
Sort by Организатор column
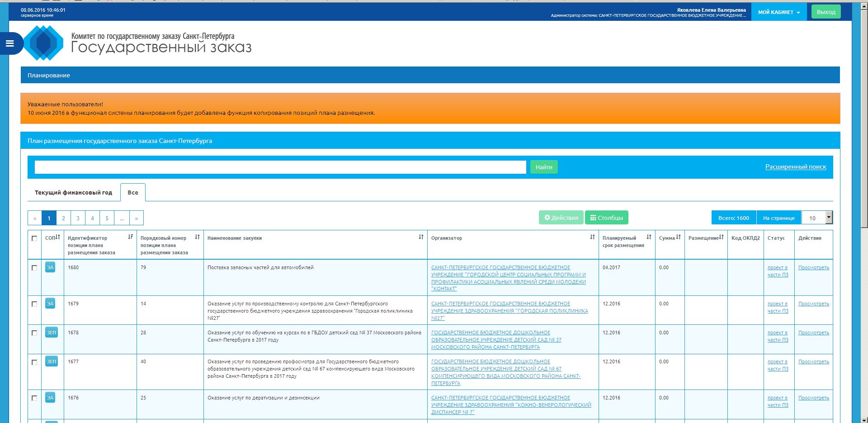592,237
